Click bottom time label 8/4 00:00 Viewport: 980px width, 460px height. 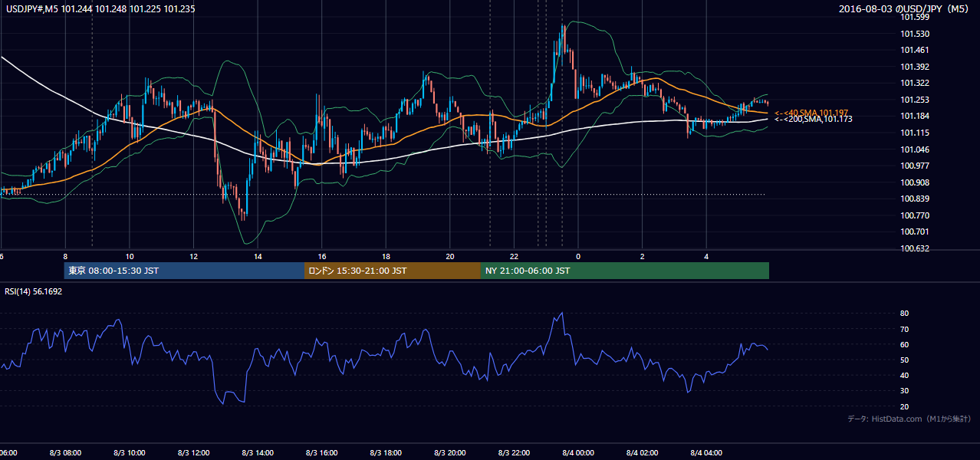click(x=578, y=453)
